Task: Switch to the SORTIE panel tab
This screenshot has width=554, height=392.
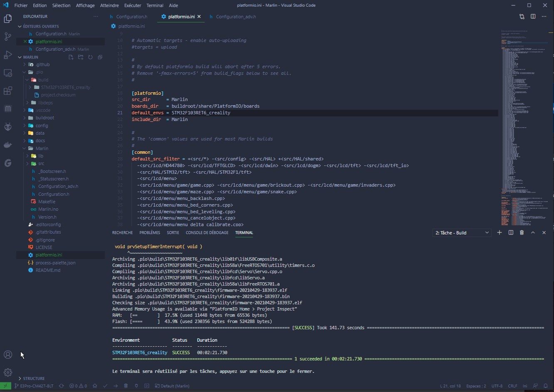Action: [x=173, y=233]
